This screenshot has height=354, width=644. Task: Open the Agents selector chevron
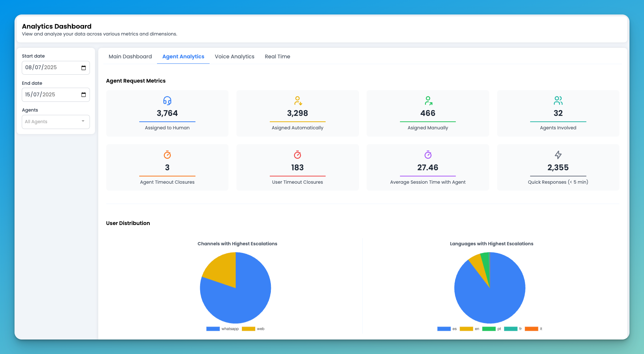click(x=83, y=122)
